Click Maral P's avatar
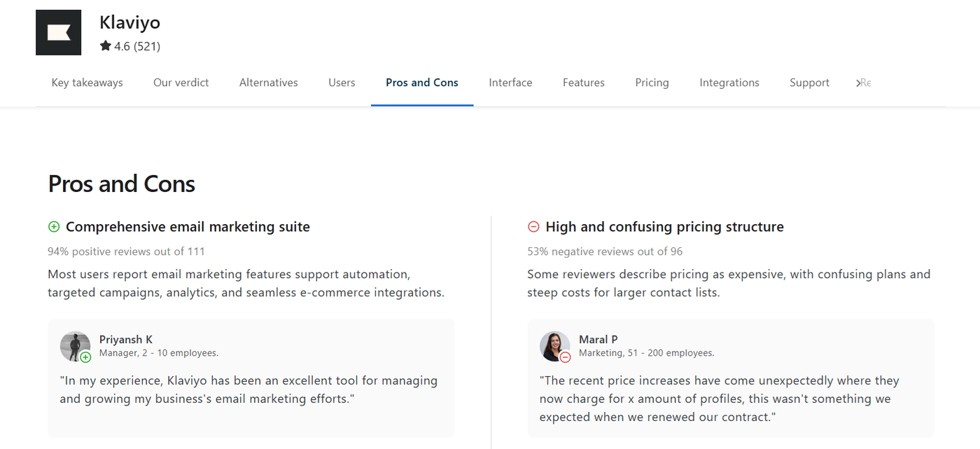The width and height of the screenshot is (980, 449). coord(554,346)
